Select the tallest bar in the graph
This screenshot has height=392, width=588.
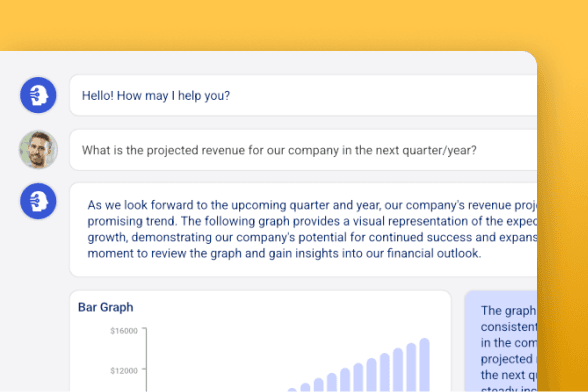pos(424,365)
